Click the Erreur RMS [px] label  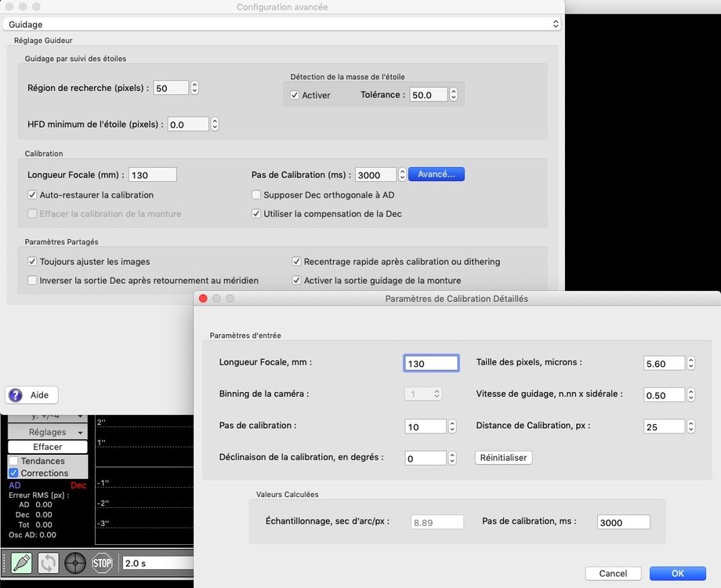tap(38, 495)
